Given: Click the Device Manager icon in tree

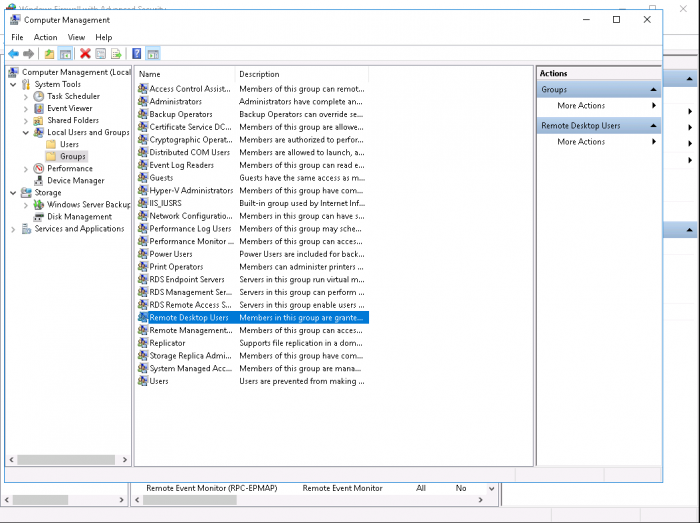Looking at the screenshot, I should point(39,180).
